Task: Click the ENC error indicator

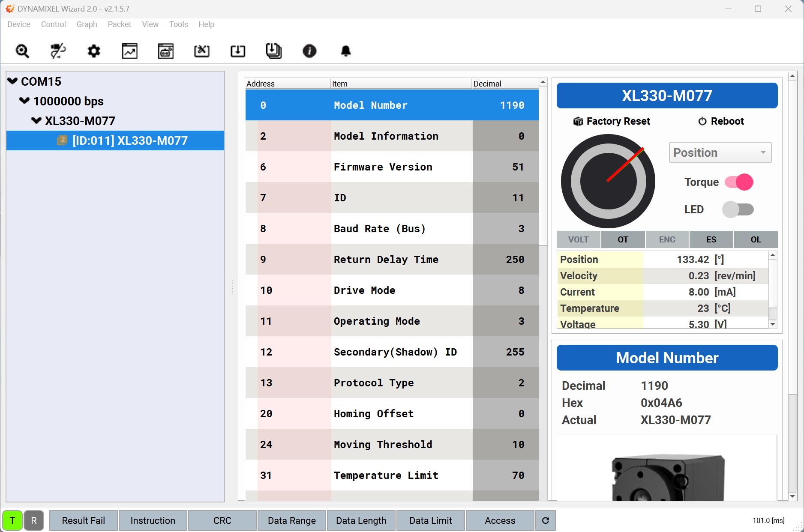Action: pyautogui.click(x=667, y=239)
